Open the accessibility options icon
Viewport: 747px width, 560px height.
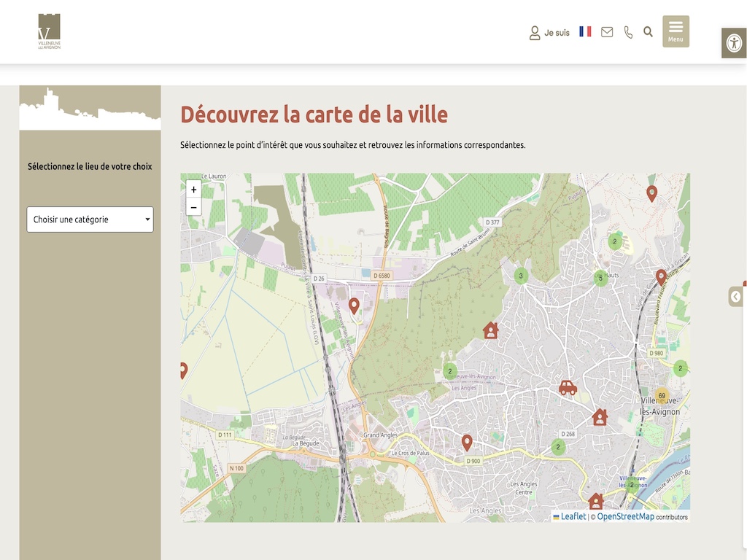(734, 43)
